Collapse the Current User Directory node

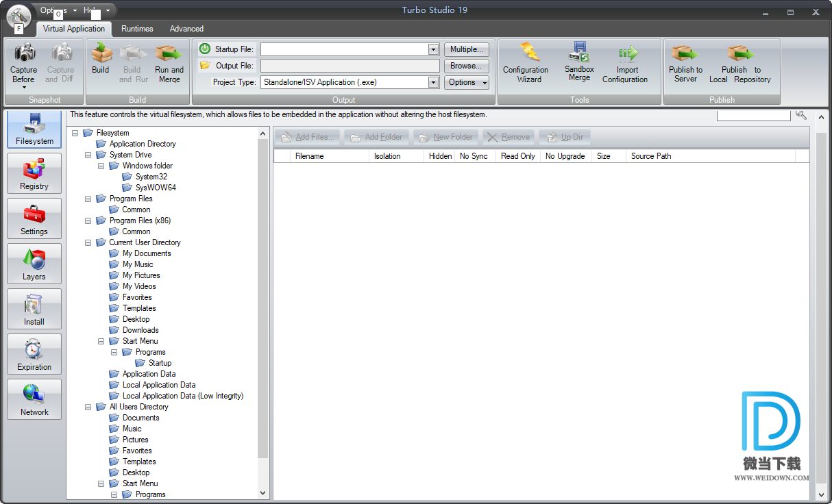coord(88,242)
